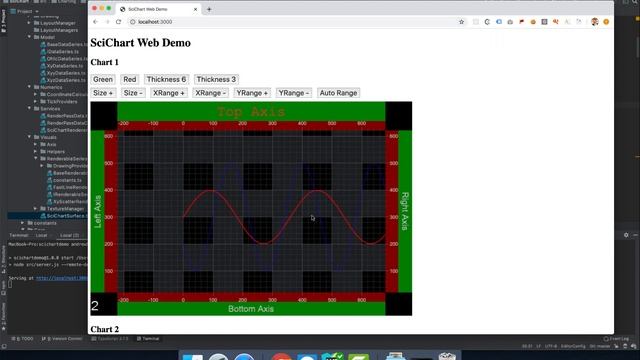The image size is (640, 360).
Task: Click the circular C extension icon
Action: [487, 22]
